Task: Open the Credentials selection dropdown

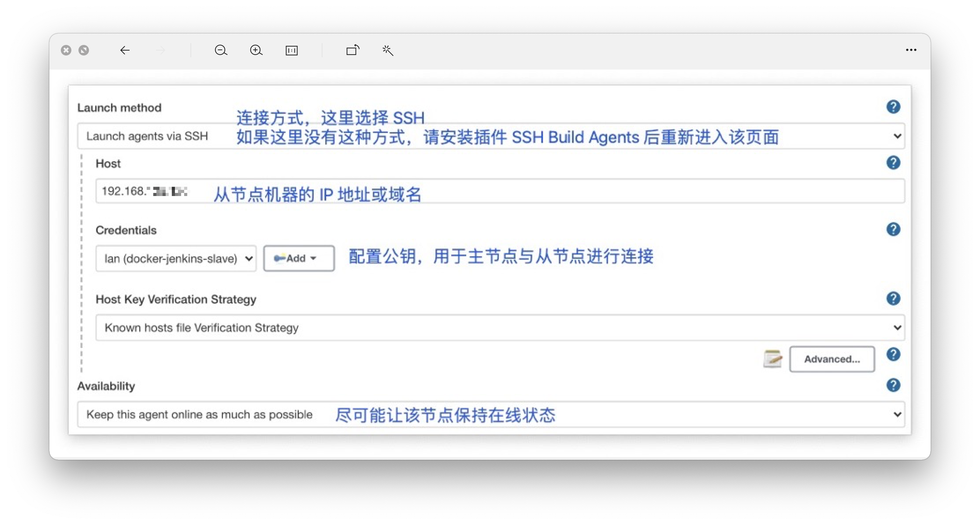Action: coord(176,259)
